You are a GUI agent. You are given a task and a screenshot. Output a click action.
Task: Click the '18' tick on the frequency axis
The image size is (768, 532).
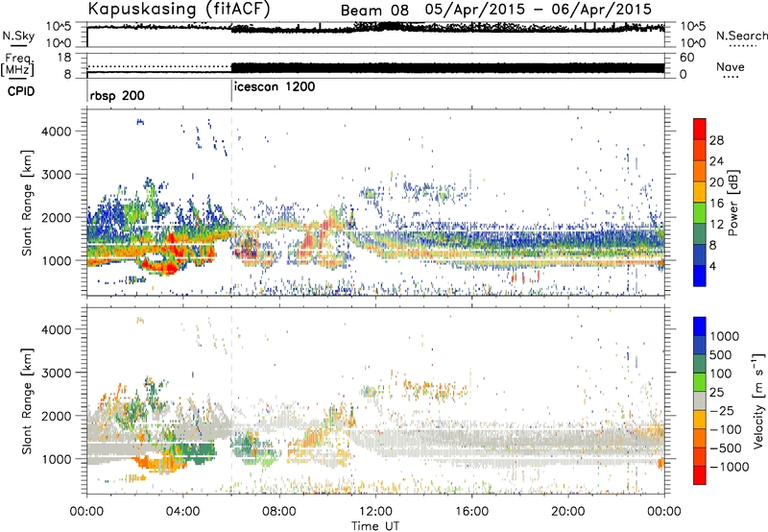63,58
